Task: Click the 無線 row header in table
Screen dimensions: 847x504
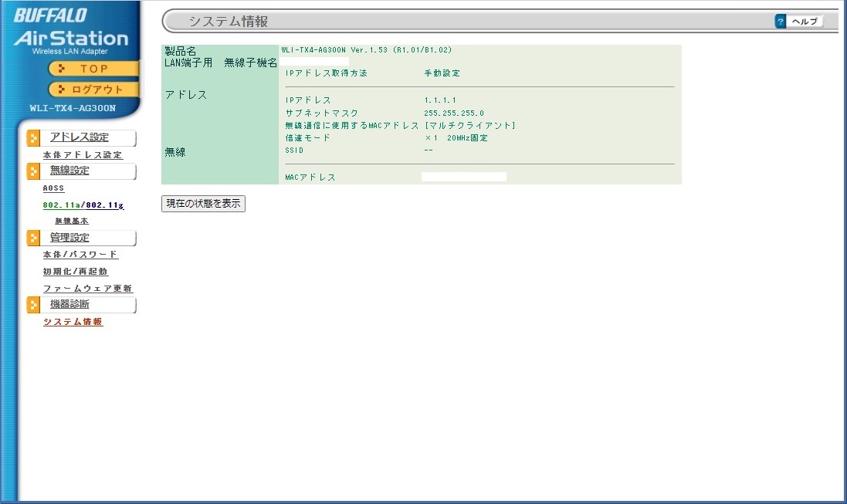Action: point(175,152)
